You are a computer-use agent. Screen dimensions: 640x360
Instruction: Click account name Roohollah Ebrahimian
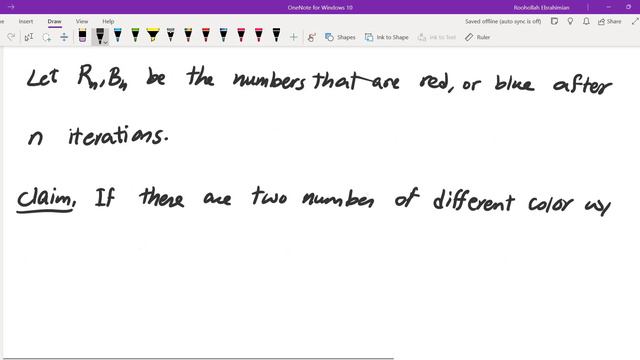541,7
